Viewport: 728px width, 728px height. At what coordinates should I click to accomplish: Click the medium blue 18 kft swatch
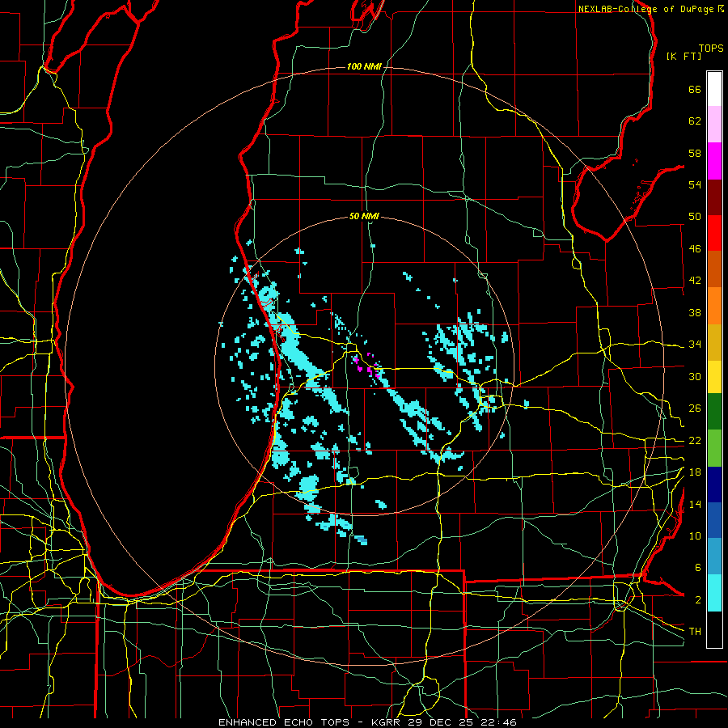[x=714, y=520]
